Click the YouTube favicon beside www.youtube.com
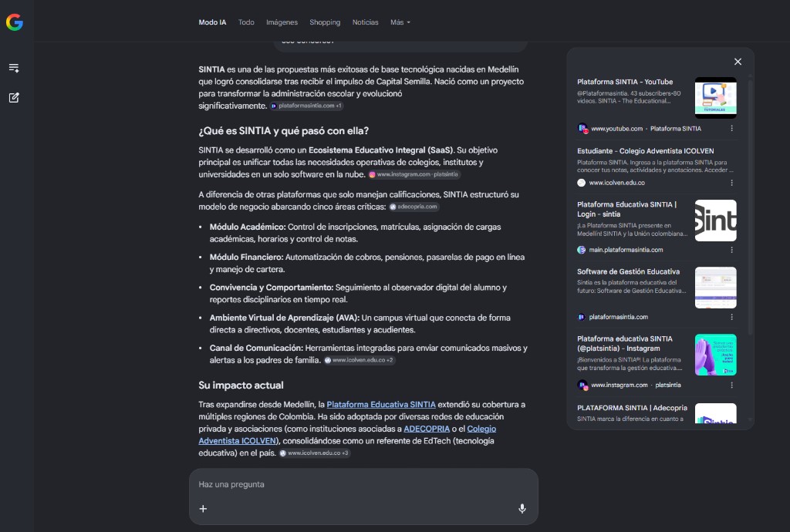 click(x=582, y=128)
